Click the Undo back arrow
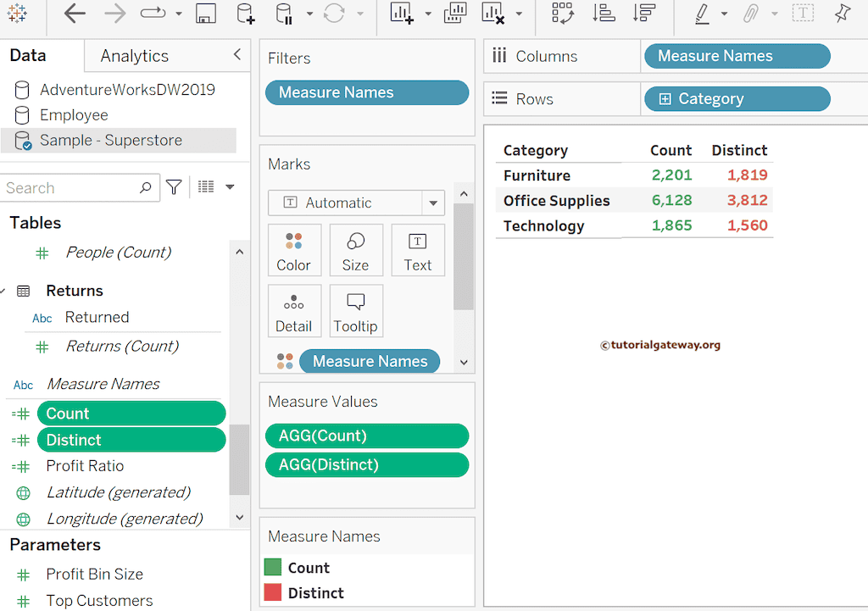The width and height of the screenshot is (868, 611). (75, 14)
